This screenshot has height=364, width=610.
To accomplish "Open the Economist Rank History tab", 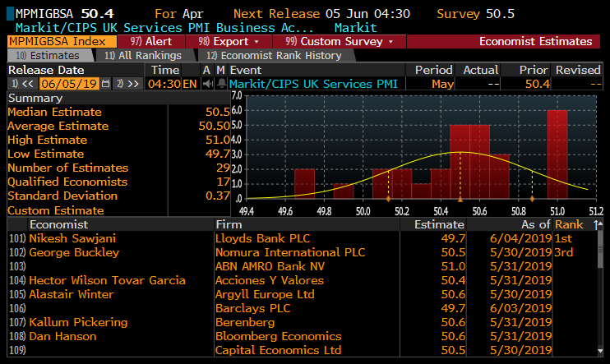I will pos(269,55).
